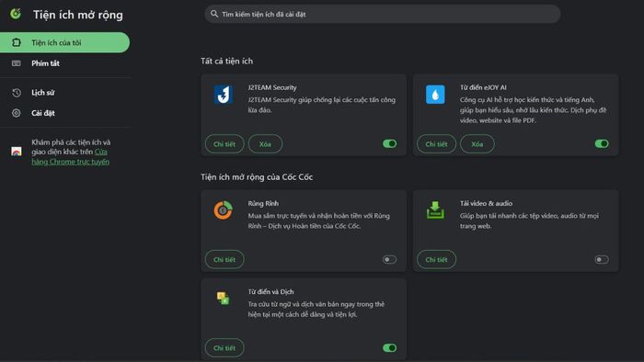Click the Từ điển và Dịch translate icon
This screenshot has height=362, width=644.
click(223, 298)
